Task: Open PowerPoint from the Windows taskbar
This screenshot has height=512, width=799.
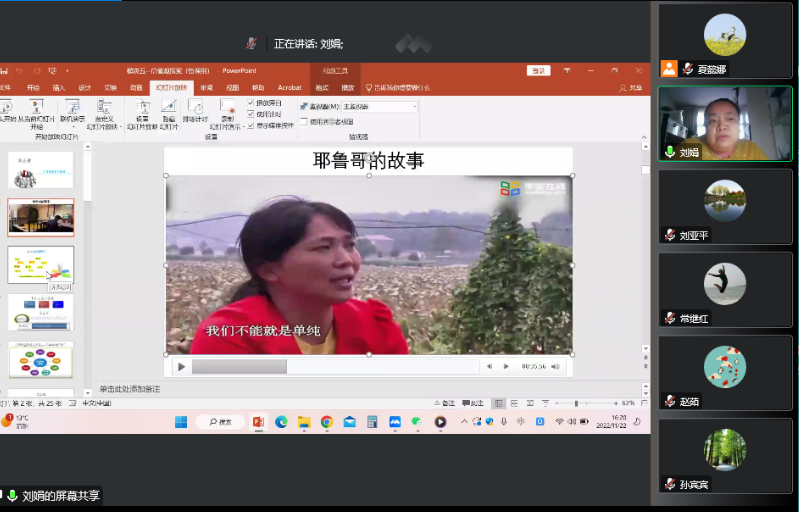Action: (x=258, y=422)
